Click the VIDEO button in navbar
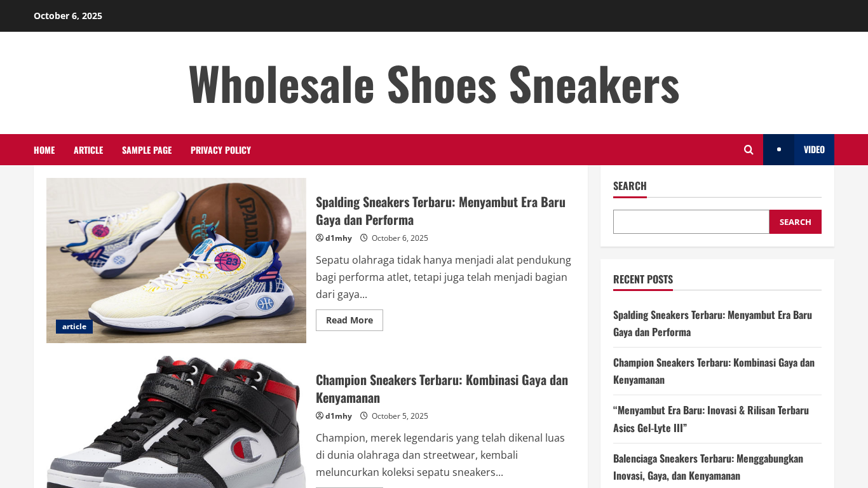This screenshot has width=868, height=488. tap(814, 150)
